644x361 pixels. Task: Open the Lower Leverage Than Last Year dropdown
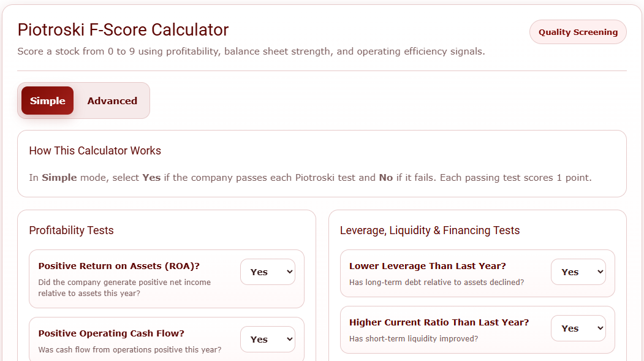tap(578, 272)
